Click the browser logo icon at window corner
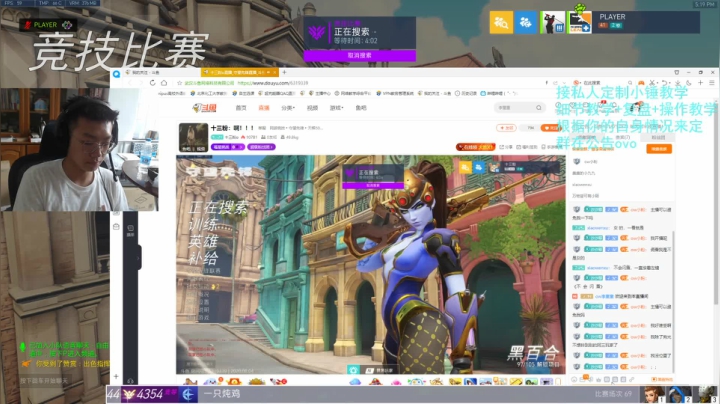This screenshot has height=404, width=720. pyautogui.click(x=116, y=73)
